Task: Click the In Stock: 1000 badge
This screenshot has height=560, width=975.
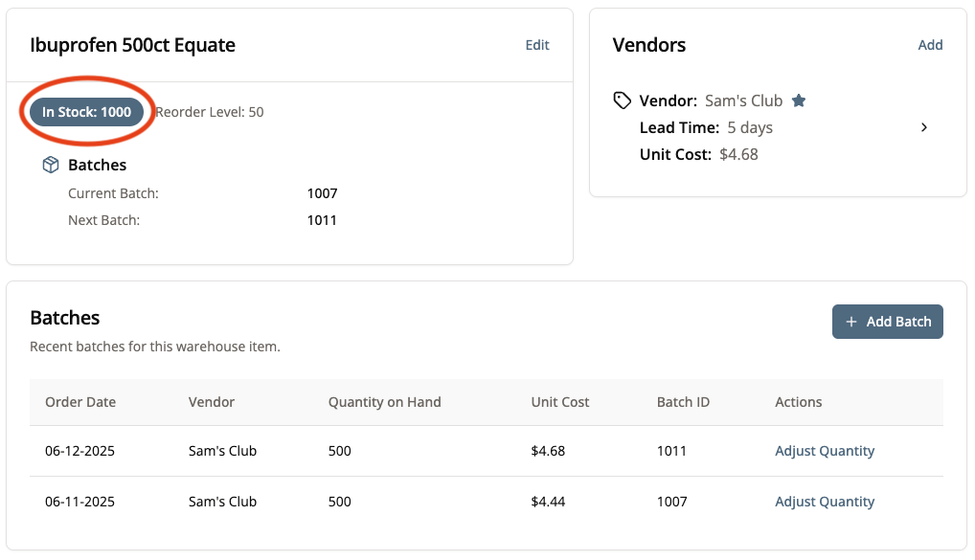Action: pyautogui.click(x=86, y=112)
